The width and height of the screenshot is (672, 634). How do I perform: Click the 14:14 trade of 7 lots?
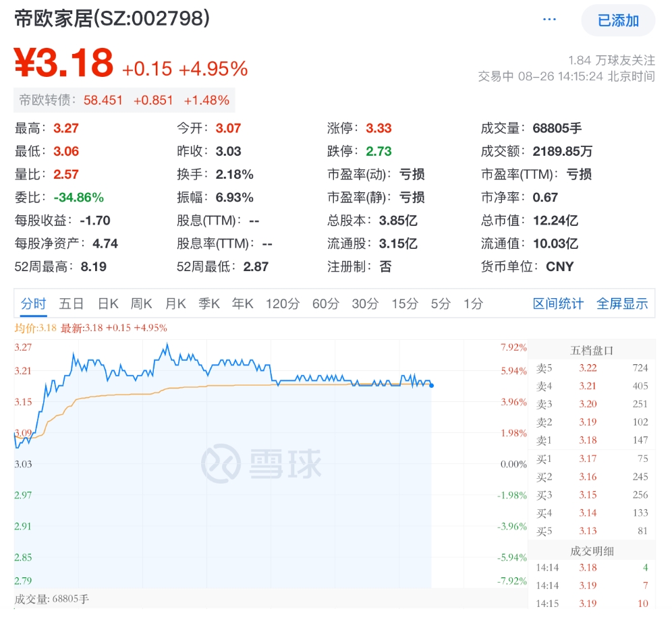592,585
